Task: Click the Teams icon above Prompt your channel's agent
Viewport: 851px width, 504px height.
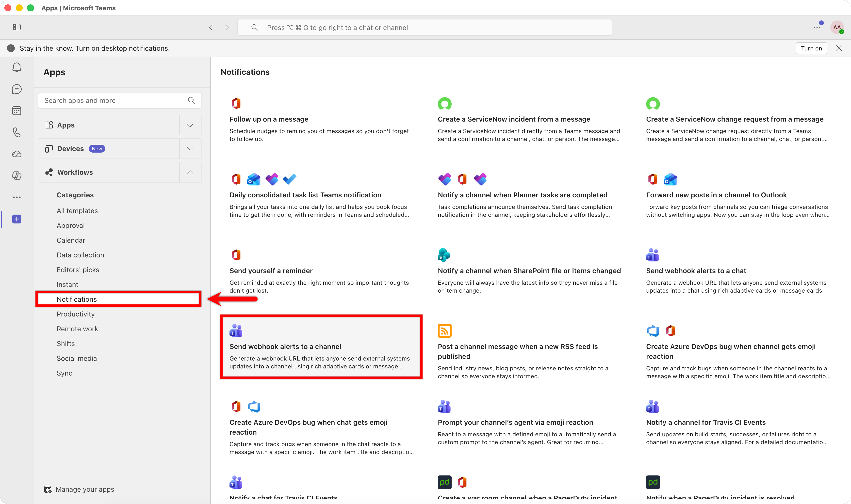Action: click(444, 406)
